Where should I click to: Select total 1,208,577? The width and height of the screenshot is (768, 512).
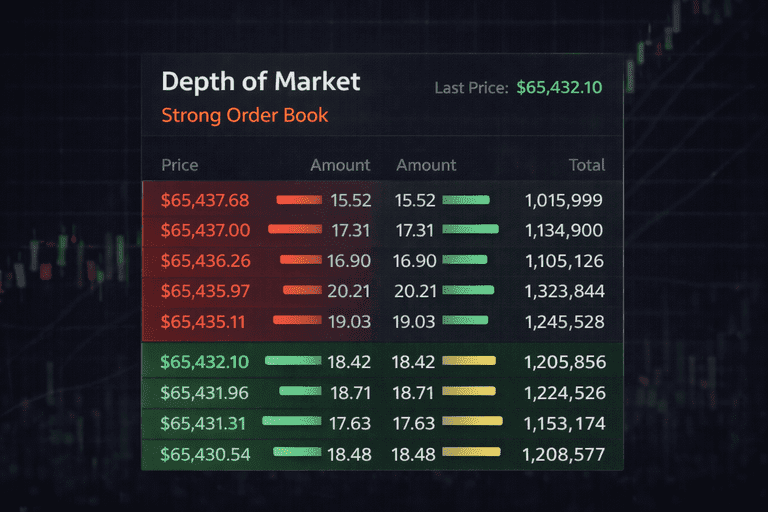click(x=563, y=455)
